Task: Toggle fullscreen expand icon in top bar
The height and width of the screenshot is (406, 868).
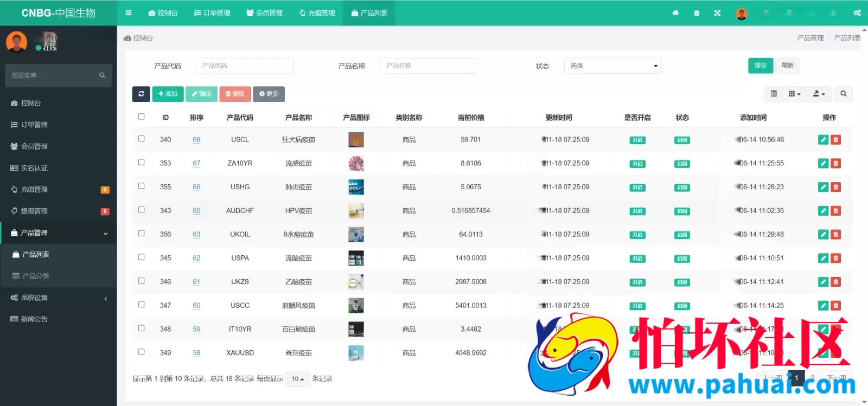Action: [x=717, y=13]
